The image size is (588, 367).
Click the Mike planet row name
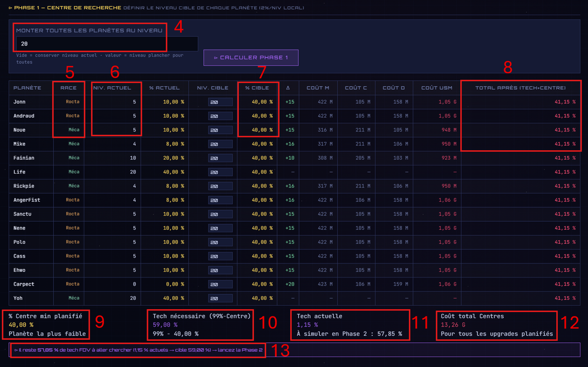pyautogui.click(x=19, y=144)
